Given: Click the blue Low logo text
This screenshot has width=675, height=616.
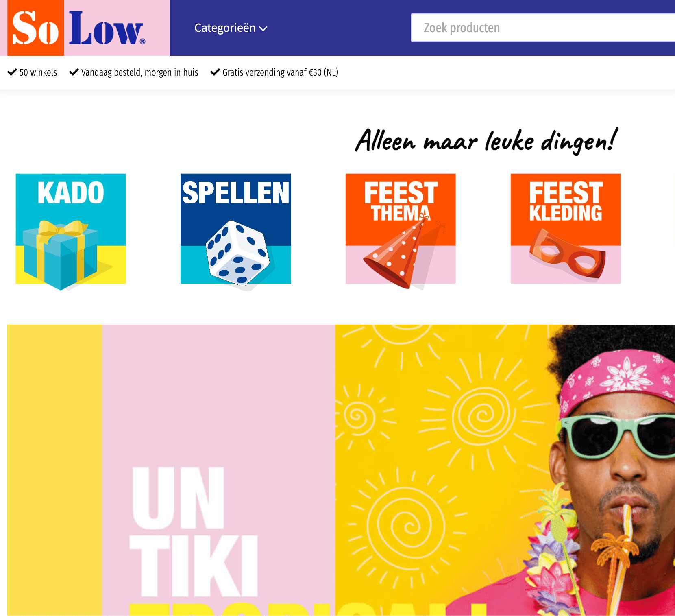Looking at the screenshot, I should (107, 28).
